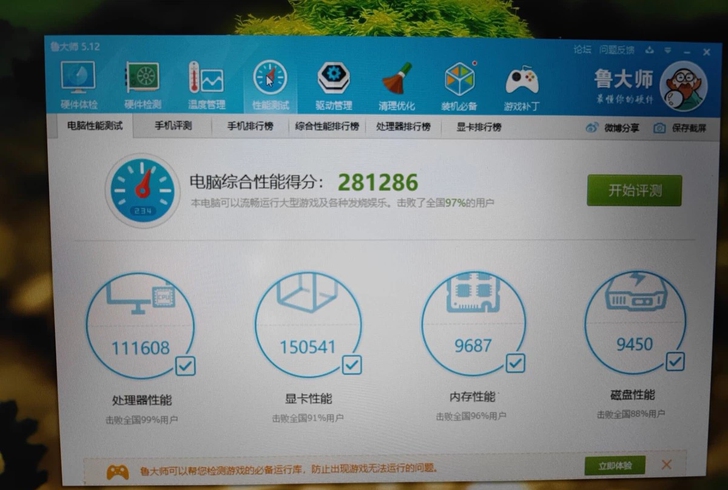Click the orange gamepad icon in banner
The image size is (728, 490).
[117, 472]
